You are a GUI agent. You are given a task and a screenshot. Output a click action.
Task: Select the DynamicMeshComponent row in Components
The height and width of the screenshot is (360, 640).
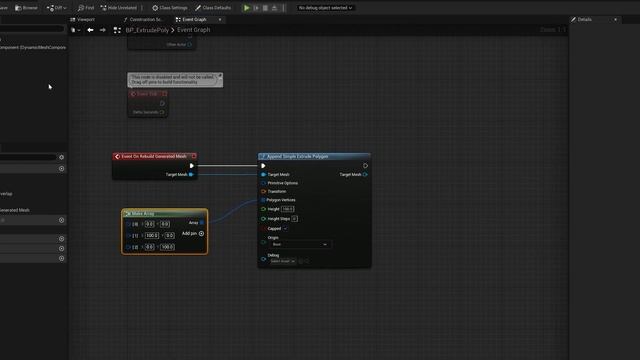click(33, 47)
